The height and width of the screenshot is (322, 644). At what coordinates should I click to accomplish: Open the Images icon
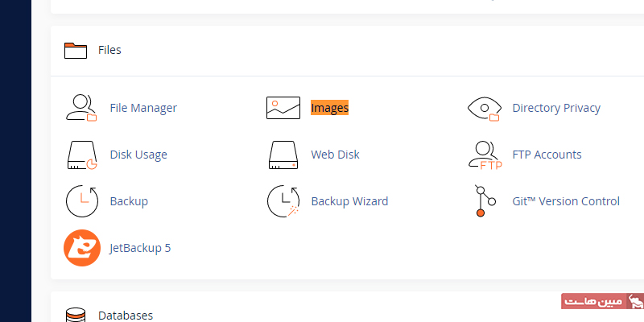click(x=283, y=108)
